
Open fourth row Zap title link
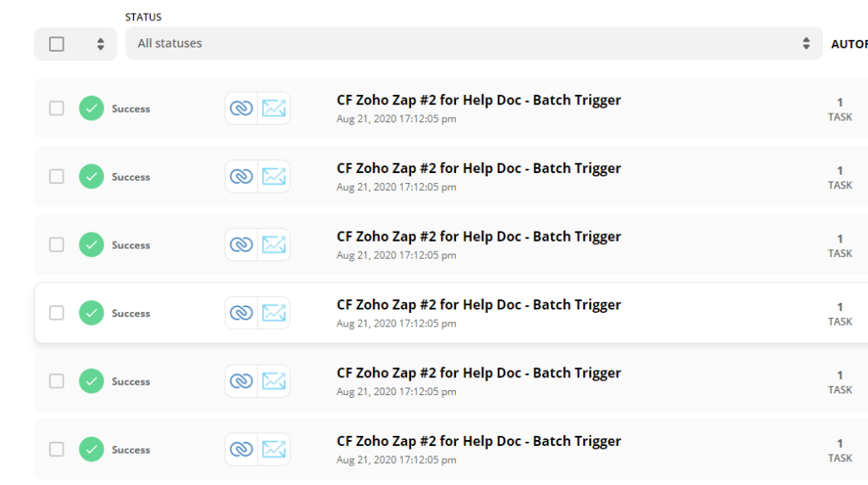478,305
